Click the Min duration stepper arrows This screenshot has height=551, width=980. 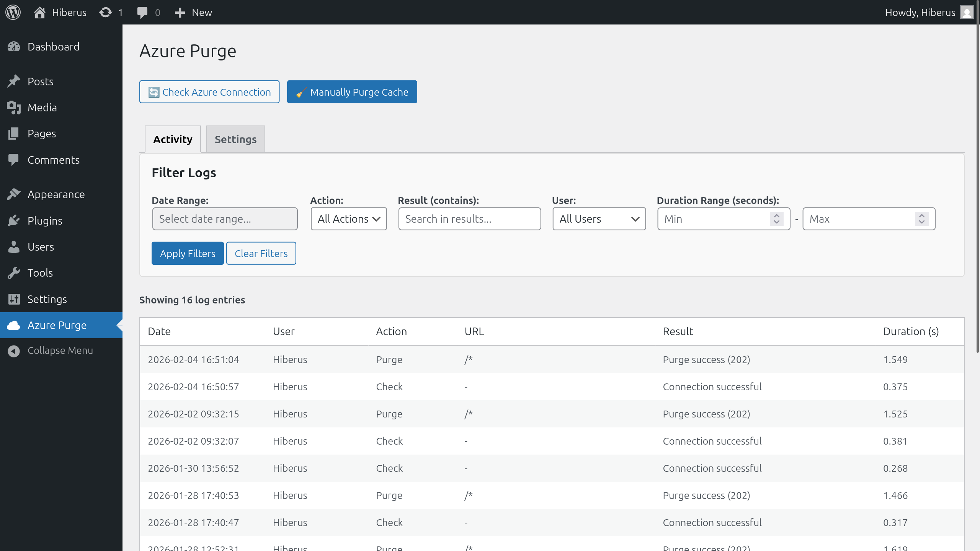click(x=776, y=219)
